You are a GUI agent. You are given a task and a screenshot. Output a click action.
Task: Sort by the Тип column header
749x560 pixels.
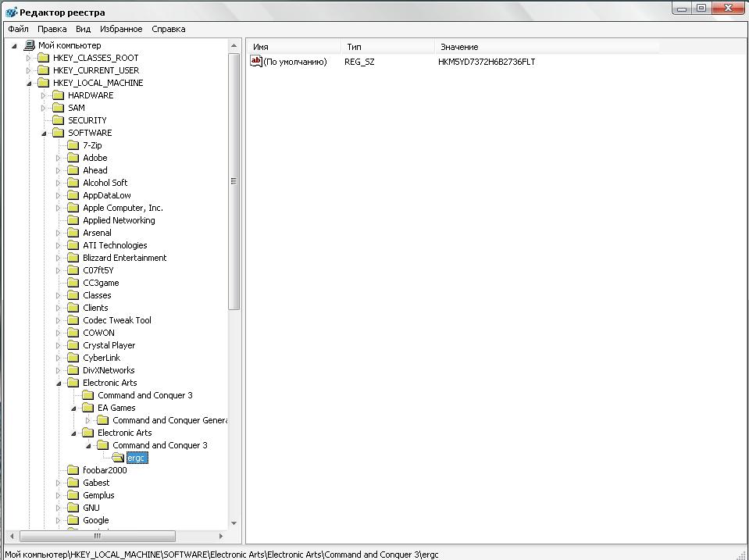[x=387, y=47]
